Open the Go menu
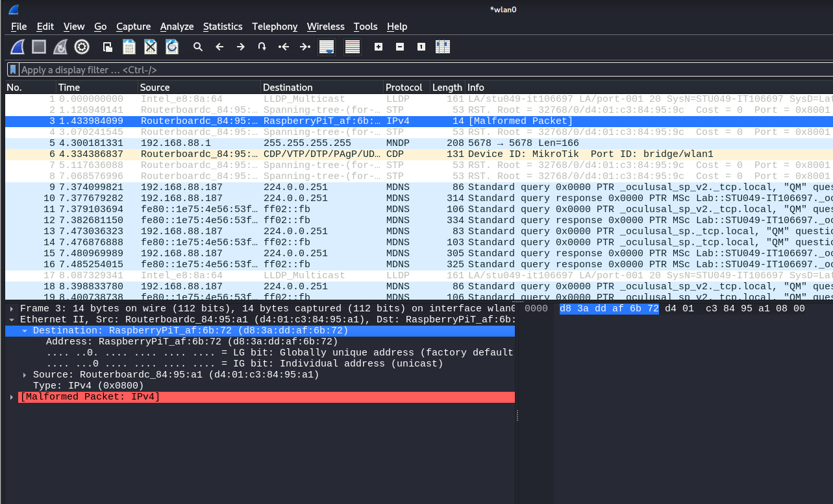 (x=100, y=27)
